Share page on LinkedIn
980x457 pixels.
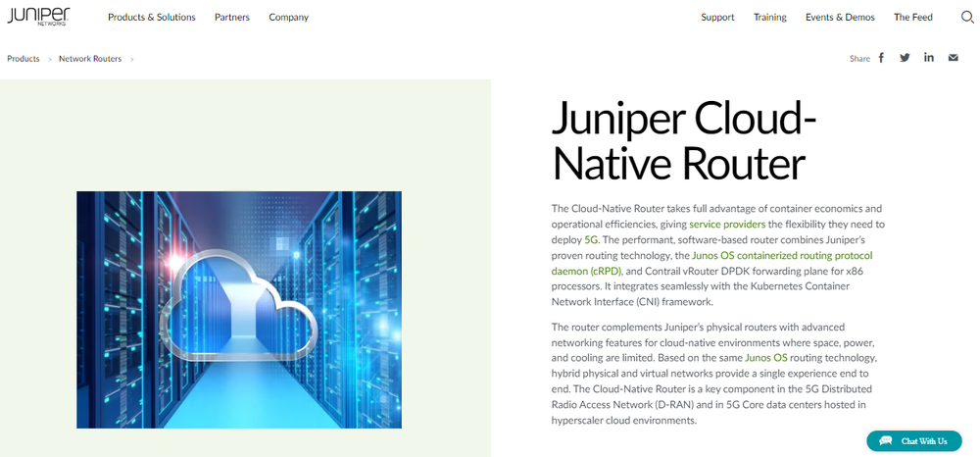(929, 58)
